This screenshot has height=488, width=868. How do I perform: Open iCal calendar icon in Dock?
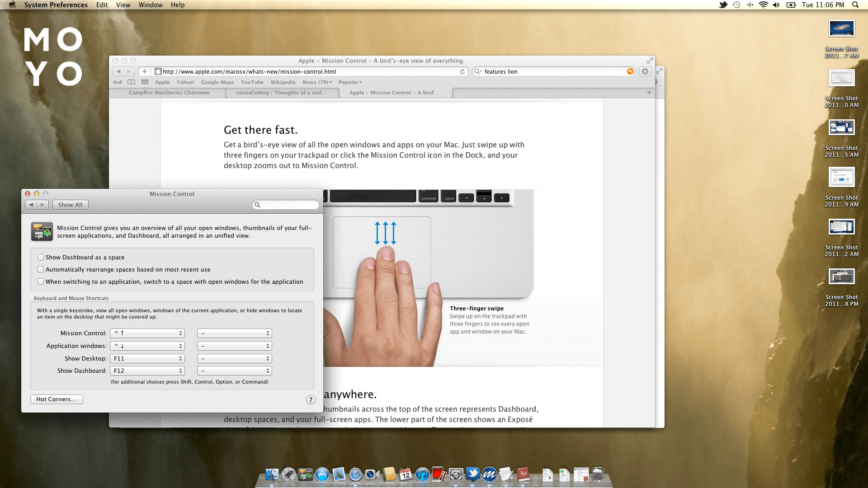click(x=406, y=474)
